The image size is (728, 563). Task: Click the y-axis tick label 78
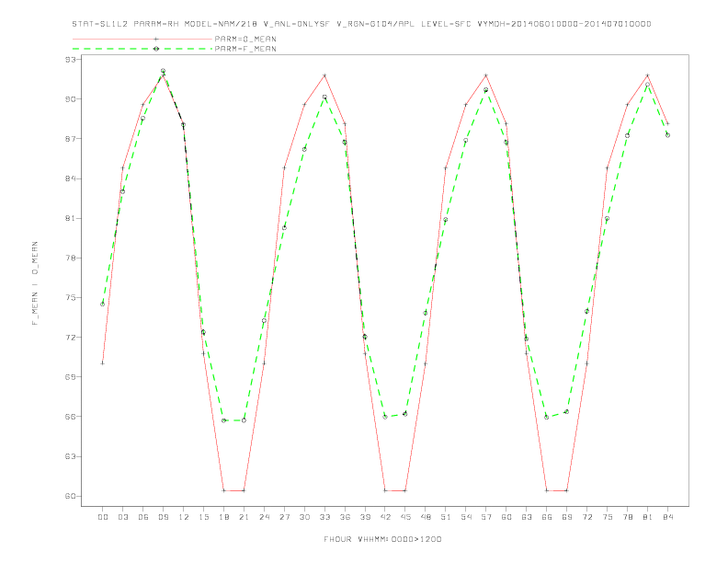pos(70,258)
